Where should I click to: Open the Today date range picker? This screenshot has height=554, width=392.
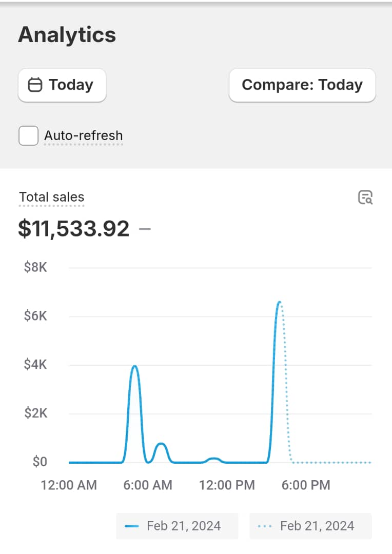[62, 85]
